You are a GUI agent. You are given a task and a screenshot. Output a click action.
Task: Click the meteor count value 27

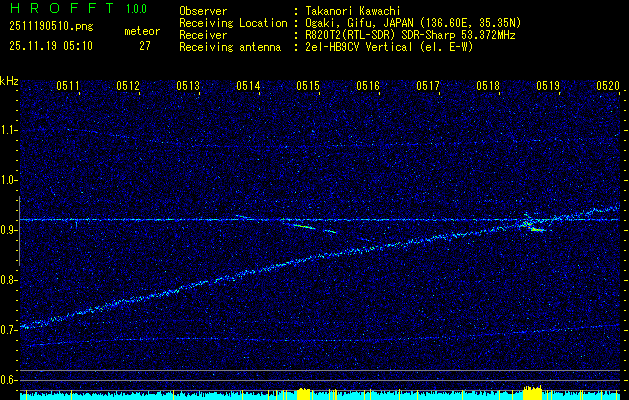pos(145,46)
